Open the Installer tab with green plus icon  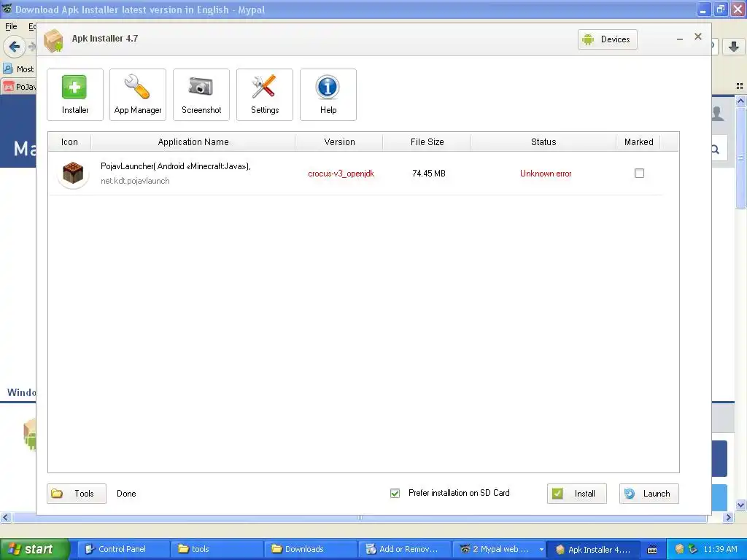tap(75, 95)
